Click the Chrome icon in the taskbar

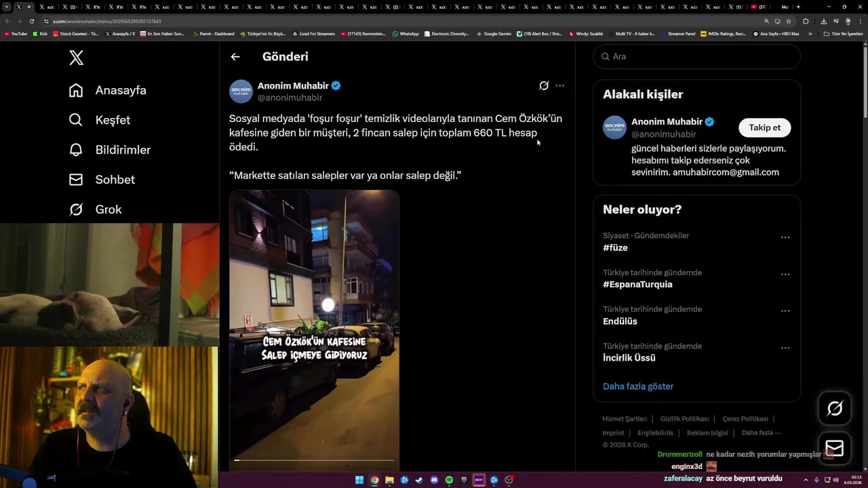(374, 480)
